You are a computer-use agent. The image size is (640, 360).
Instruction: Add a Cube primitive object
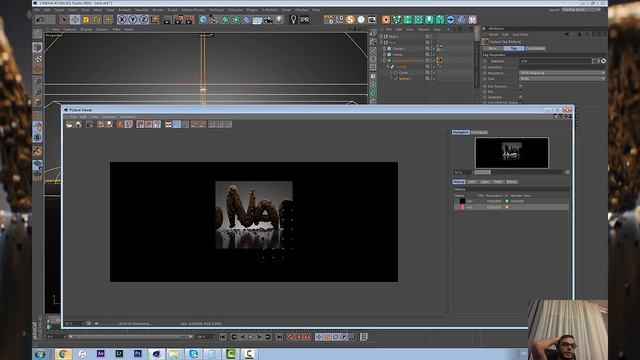pos(203,19)
